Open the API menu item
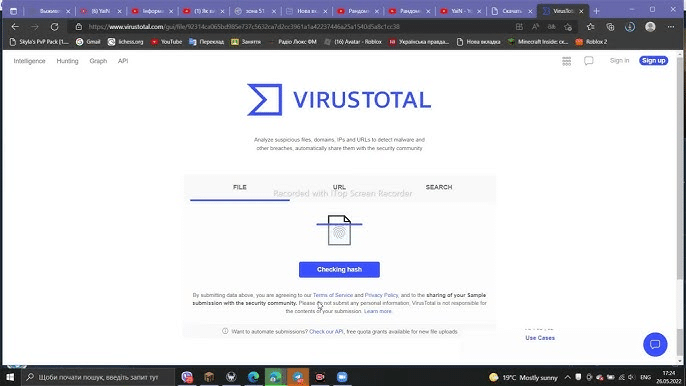The width and height of the screenshot is (686, 386). (123, 61)
